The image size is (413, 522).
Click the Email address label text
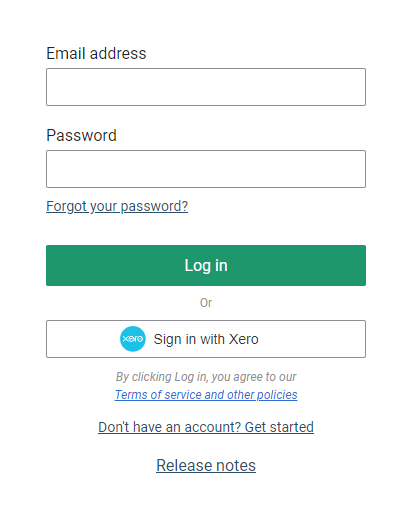click(x=96, y=53)
